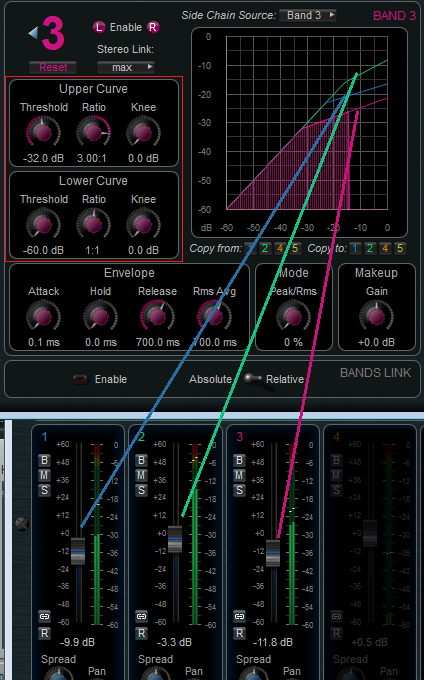Click the R button on channel 3

coord(239,633)
